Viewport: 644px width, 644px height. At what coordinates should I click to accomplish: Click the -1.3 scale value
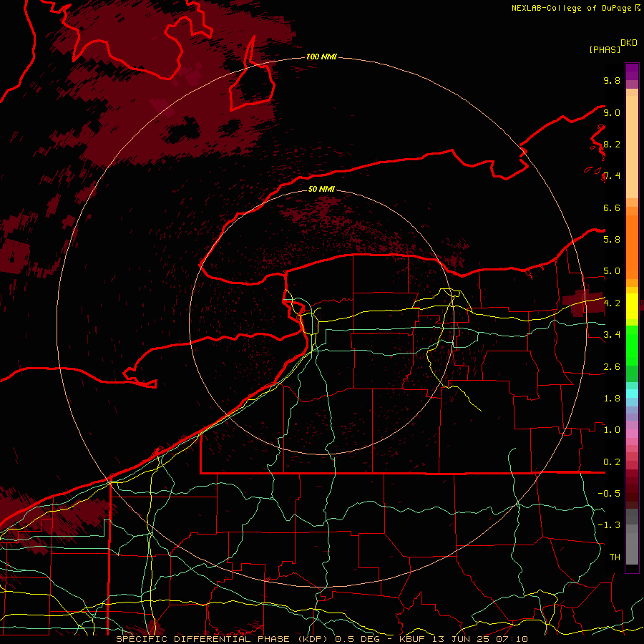pos(609,525)
